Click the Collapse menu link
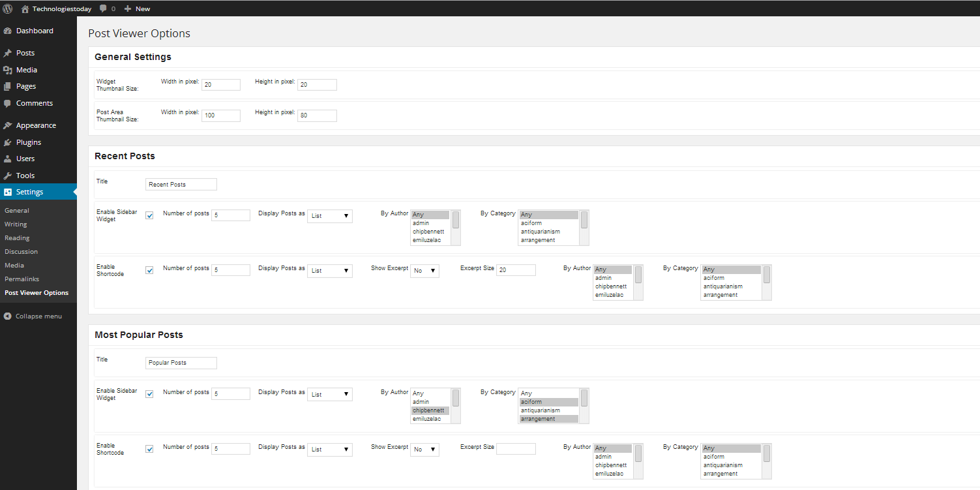This screenshot has width=980, height=490. pyautogui.click(x=38, y=316)
